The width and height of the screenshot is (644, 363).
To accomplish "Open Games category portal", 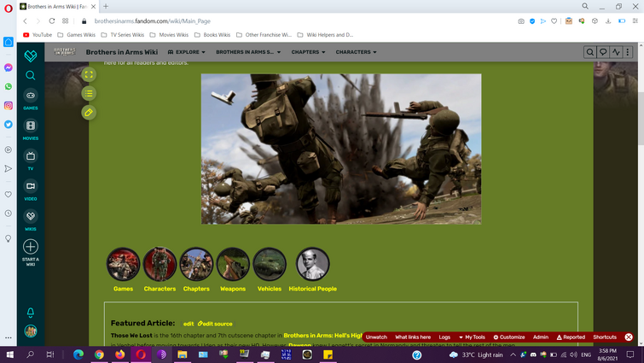I will [x=123, y=270].
